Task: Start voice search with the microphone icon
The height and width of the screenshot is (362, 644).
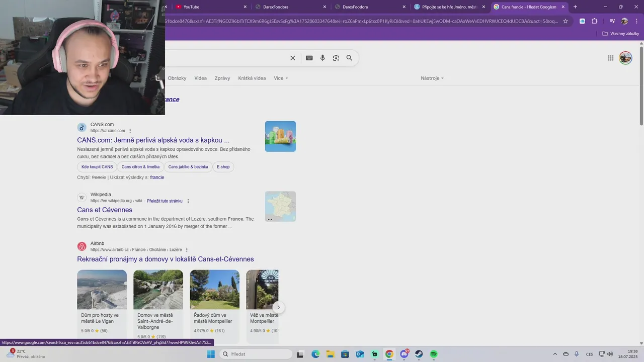Action: 323,58
